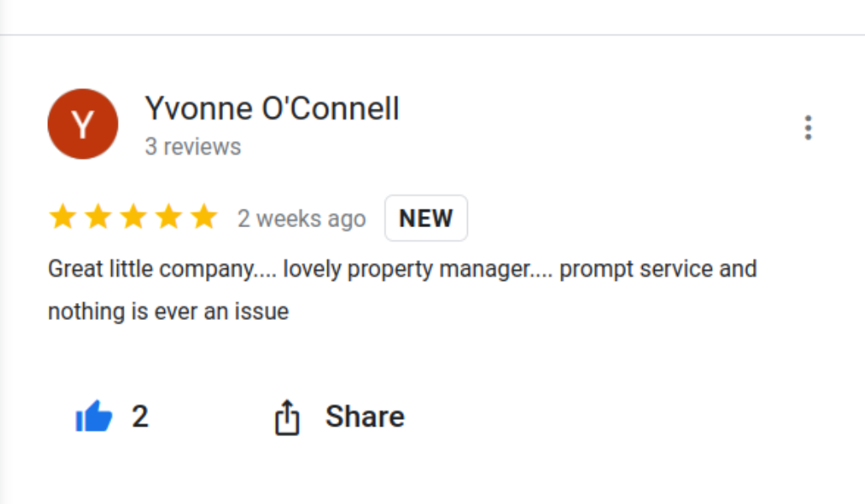
Task: Click the fifth gold rating star
Action: click(204, 218)
